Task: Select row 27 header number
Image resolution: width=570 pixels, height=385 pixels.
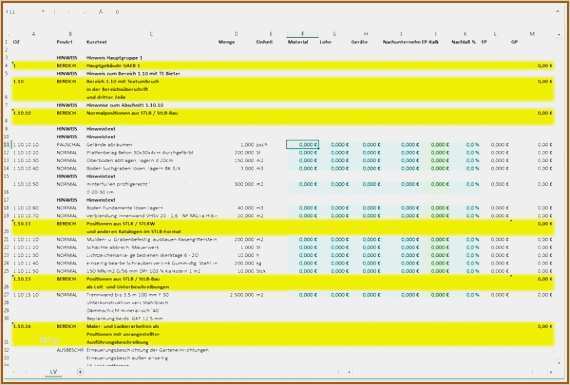Action: pyautogui.click(x=7, y=295)
